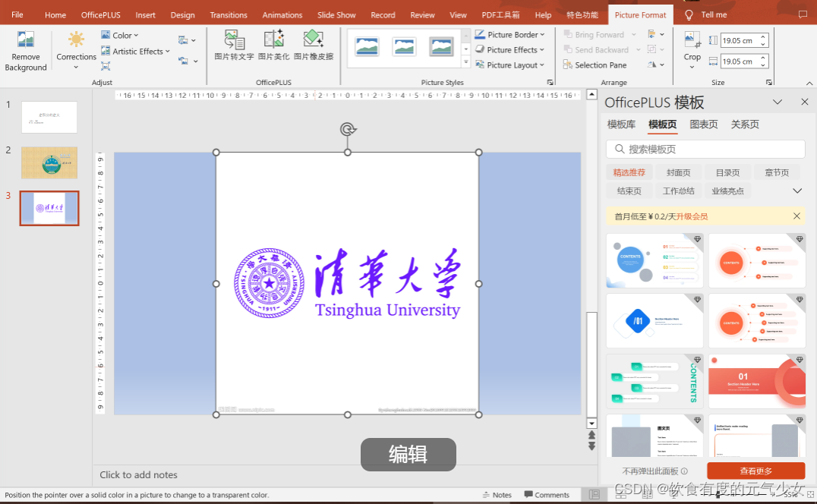This screenshot has width=817, height=504.
Task: Switch to the Home tab
Action: click(55, 14)
